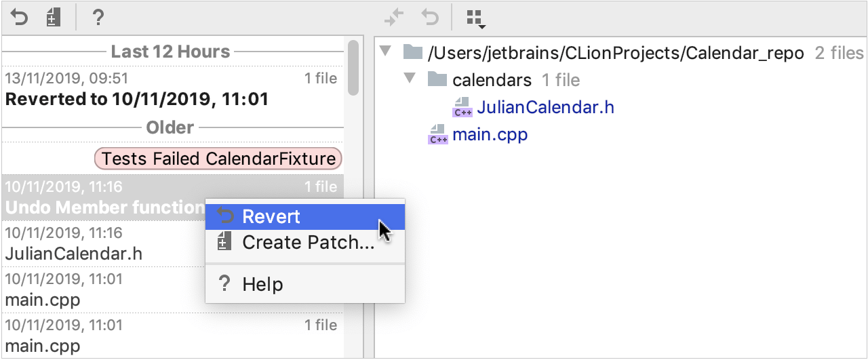Click the history list vertical scrollbar
868x360 pixels.
click(x=353, y=68)
